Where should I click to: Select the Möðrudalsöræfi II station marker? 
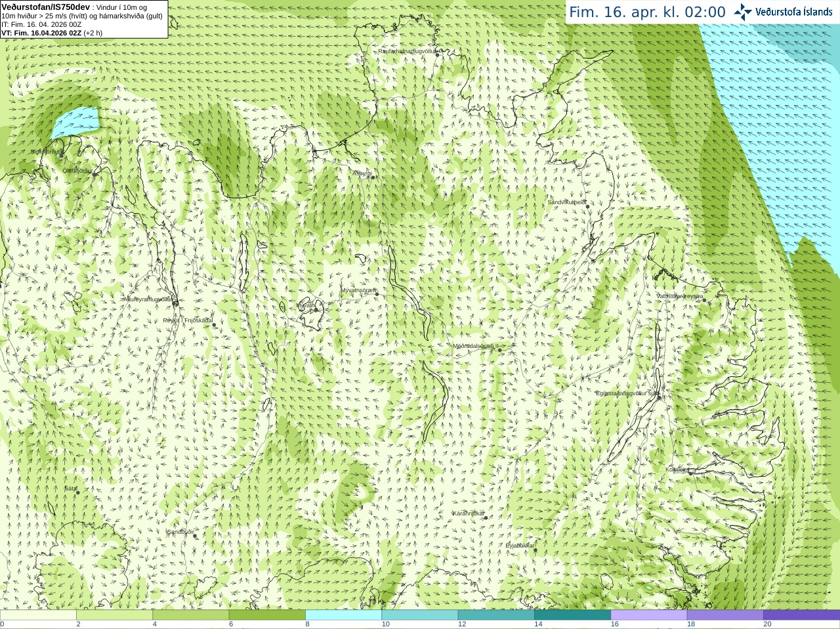click(x=499, y=350)
